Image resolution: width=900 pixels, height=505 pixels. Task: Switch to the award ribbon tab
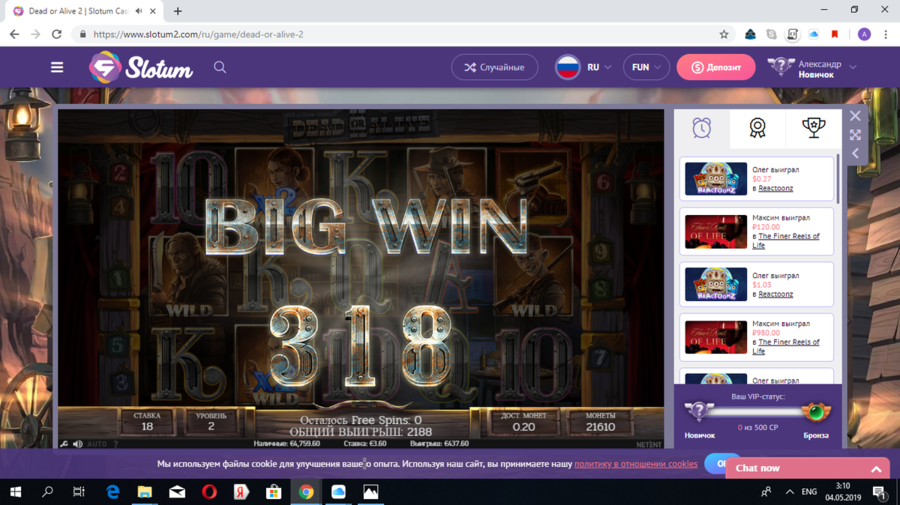(x=757, y=127)
